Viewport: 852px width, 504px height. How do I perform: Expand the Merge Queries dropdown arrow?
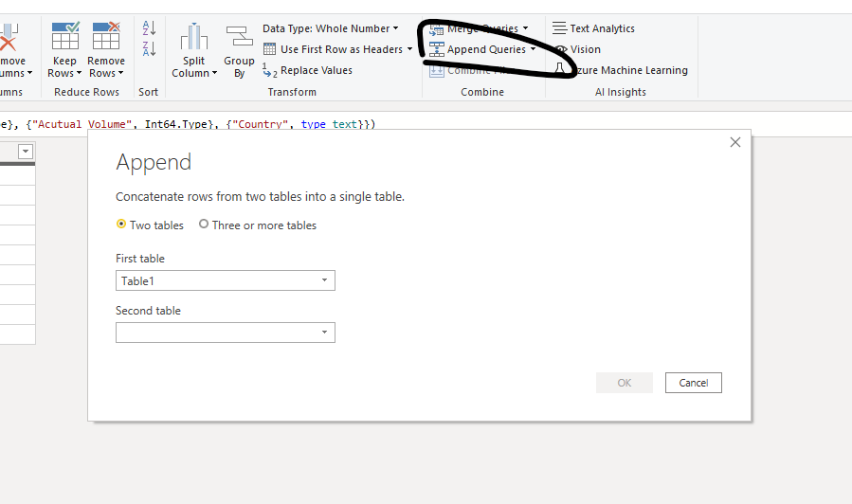(x=525, y=27)
